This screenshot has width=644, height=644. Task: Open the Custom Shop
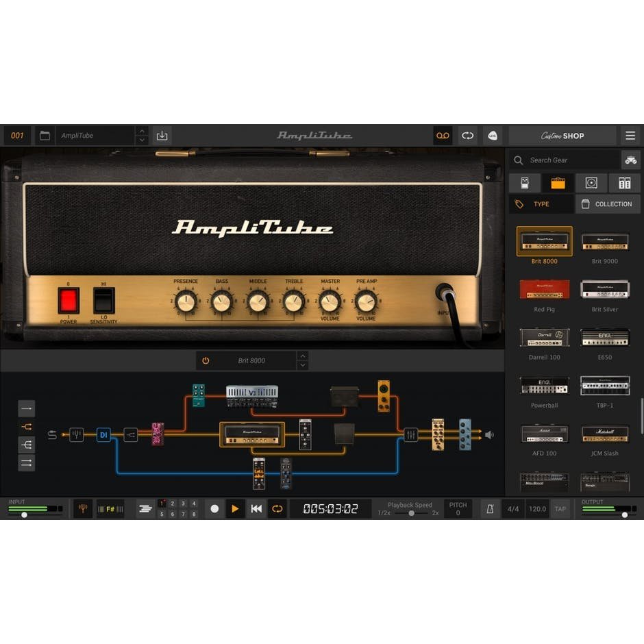pyautogui.click(x=563, y=136)
